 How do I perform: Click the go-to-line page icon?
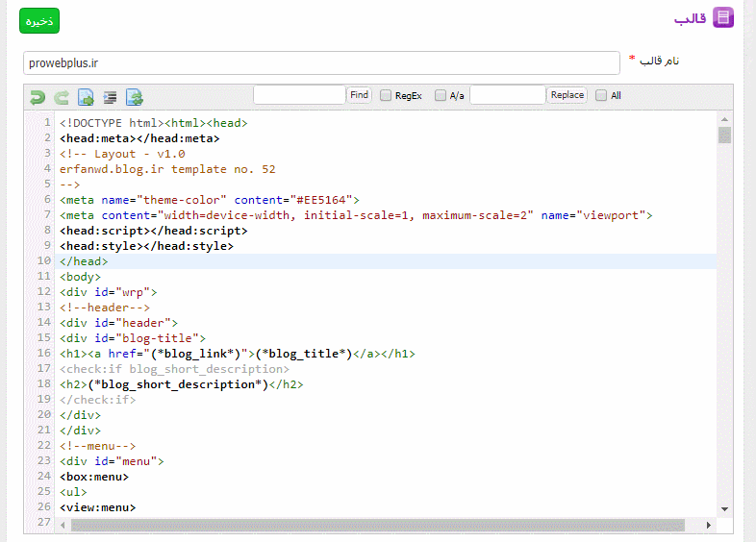[86, 96]
